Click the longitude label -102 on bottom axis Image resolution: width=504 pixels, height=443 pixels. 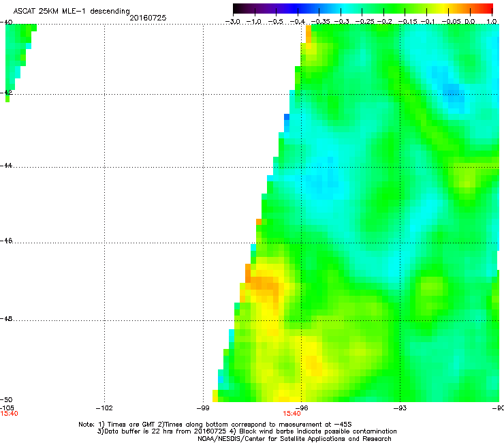coord(104,408)
